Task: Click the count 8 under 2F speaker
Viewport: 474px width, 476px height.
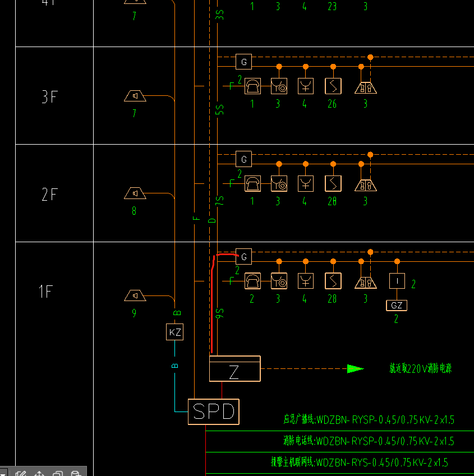Action: (x=134, y=211)
